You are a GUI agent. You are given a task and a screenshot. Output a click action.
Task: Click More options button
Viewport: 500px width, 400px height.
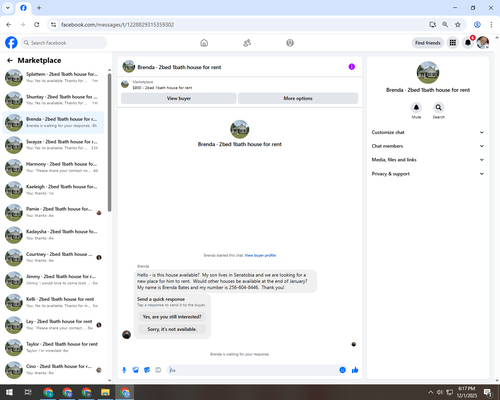click(x=298, y=98)
